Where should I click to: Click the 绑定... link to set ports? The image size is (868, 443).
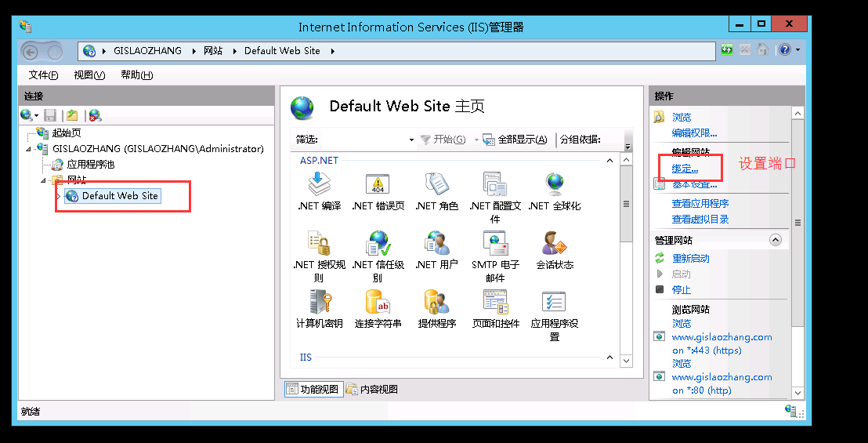point(685,169)
